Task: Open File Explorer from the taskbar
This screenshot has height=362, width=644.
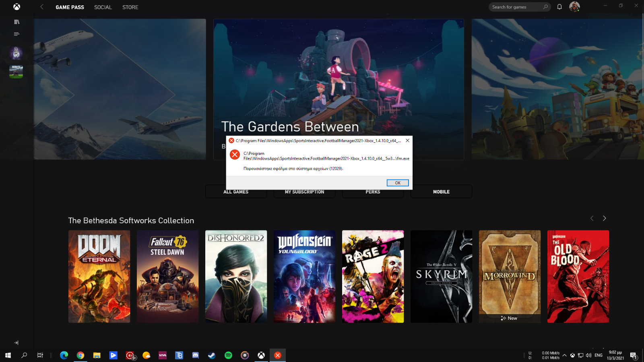Action: pos(97,355)
